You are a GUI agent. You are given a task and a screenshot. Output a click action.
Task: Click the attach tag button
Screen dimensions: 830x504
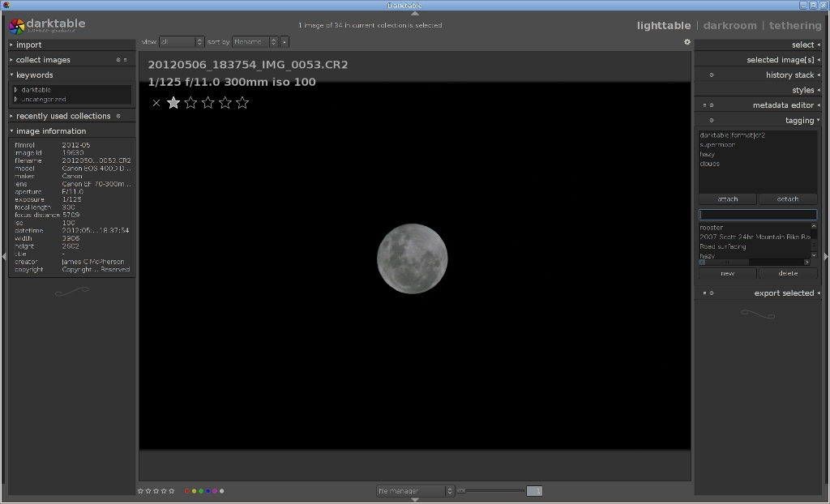[x=728, y=199]
